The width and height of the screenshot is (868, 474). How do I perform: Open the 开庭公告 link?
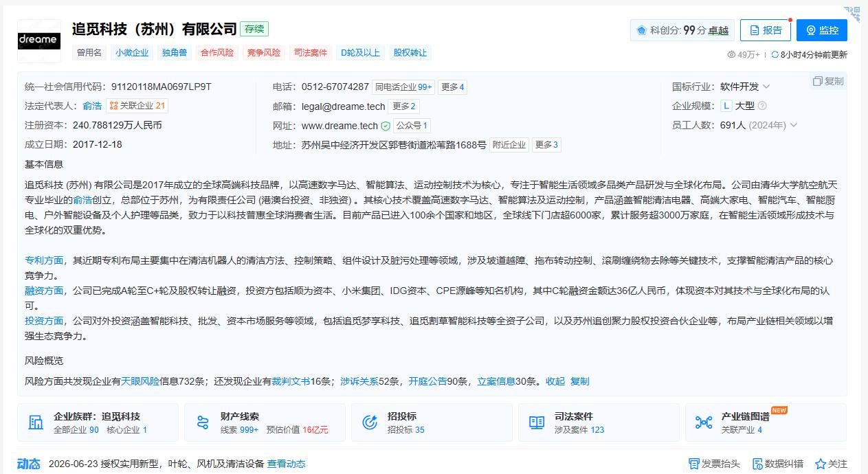[427, 381]
